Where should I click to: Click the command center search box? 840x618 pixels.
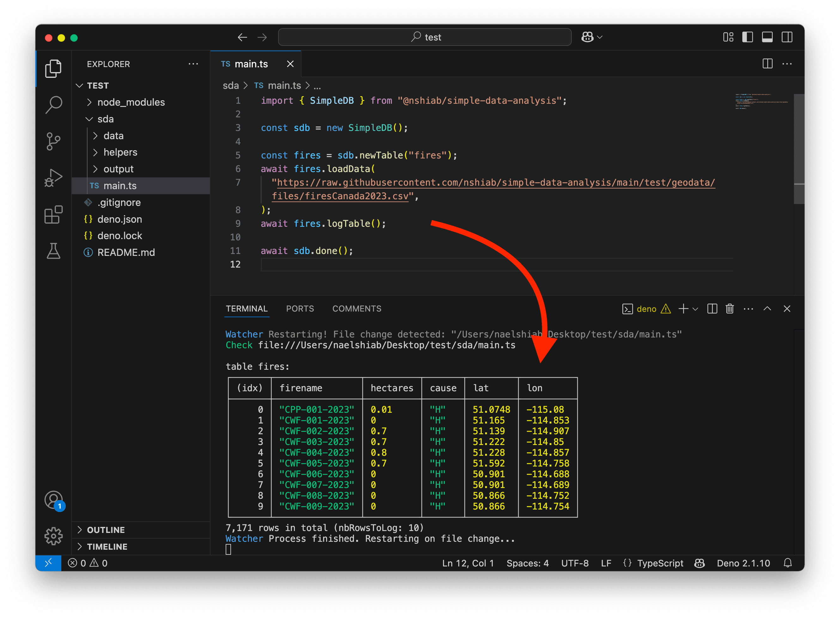click(425, 37)
